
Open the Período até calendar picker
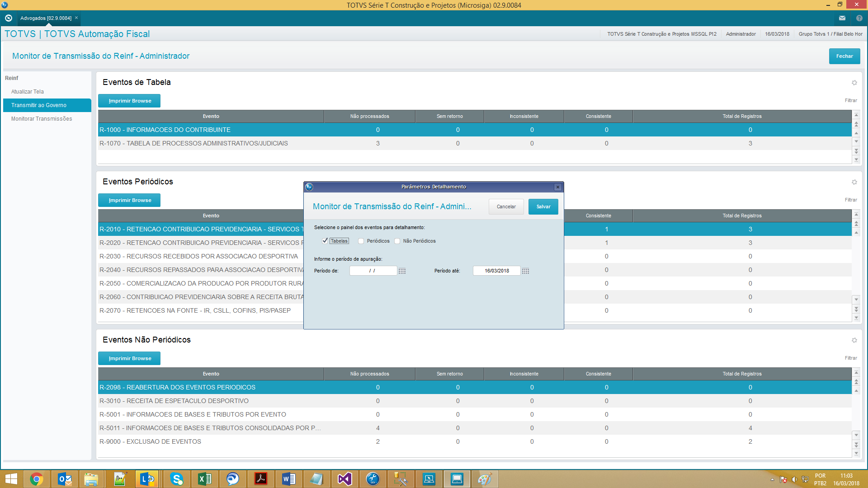click(525, 271)
